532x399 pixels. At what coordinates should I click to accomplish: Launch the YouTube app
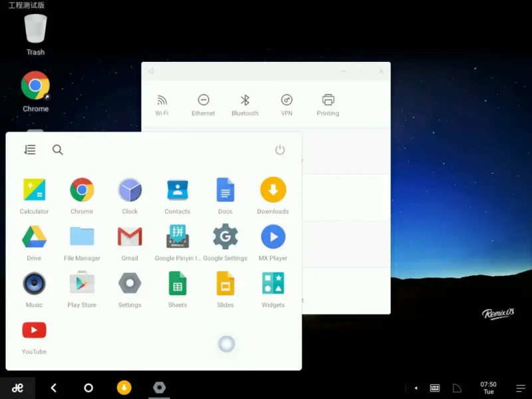(35, 337)
